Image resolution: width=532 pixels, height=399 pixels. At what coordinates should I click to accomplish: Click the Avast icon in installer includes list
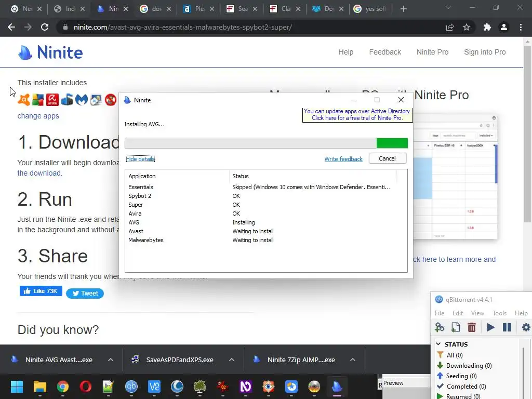click(24, 100)
